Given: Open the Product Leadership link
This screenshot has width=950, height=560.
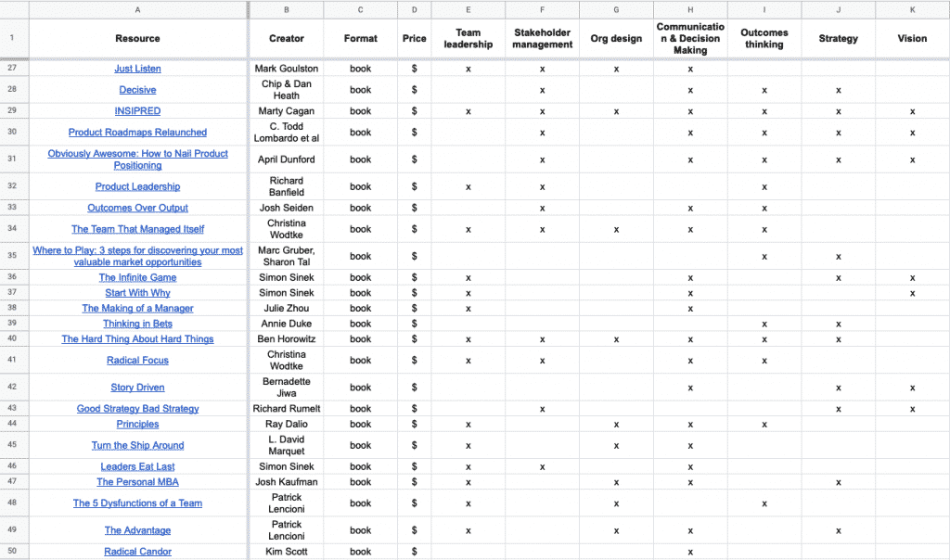Looking at the screenshot, I should tap(137, 186).
